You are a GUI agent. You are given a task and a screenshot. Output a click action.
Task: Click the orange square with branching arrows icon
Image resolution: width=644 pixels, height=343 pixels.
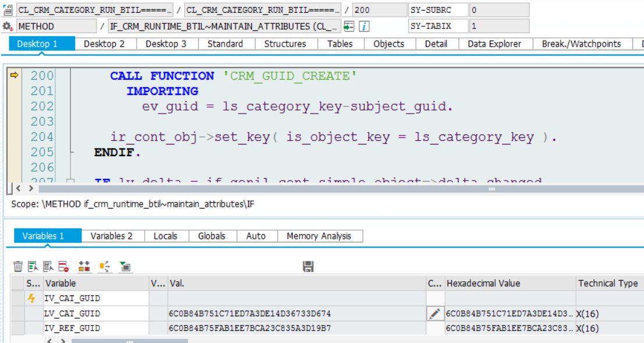pos(105,267)
